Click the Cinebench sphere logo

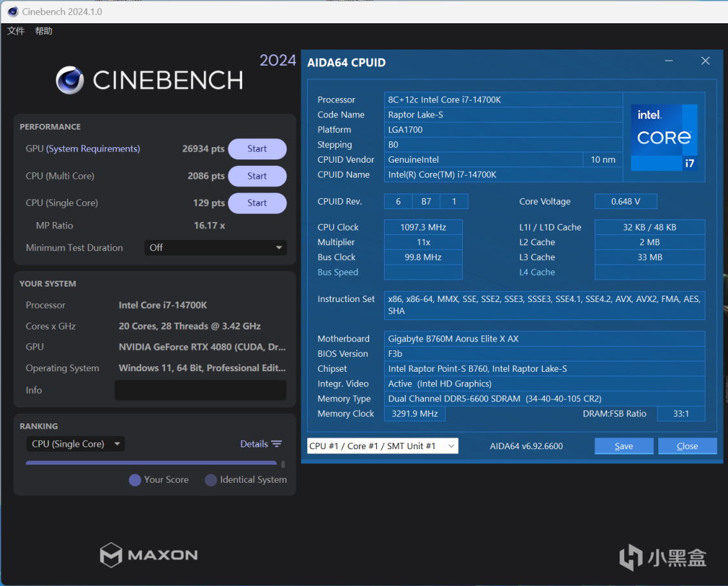click(70, 81)
